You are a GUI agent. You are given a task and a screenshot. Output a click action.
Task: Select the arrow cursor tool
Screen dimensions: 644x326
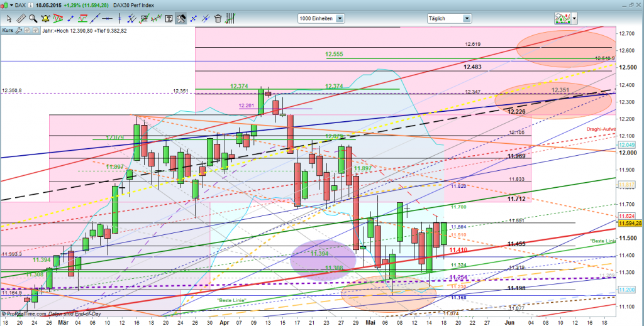(9, 18)
